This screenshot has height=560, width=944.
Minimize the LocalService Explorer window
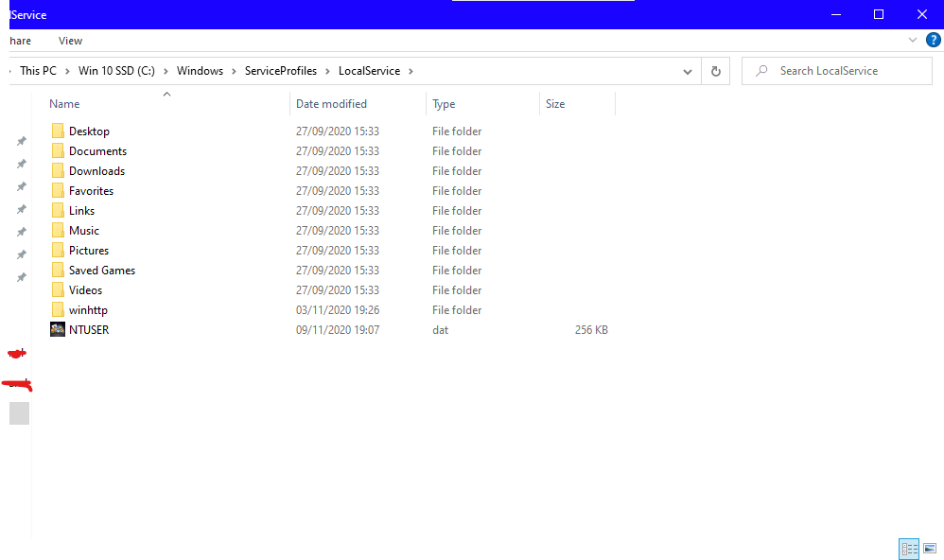(x=835, y=14)
